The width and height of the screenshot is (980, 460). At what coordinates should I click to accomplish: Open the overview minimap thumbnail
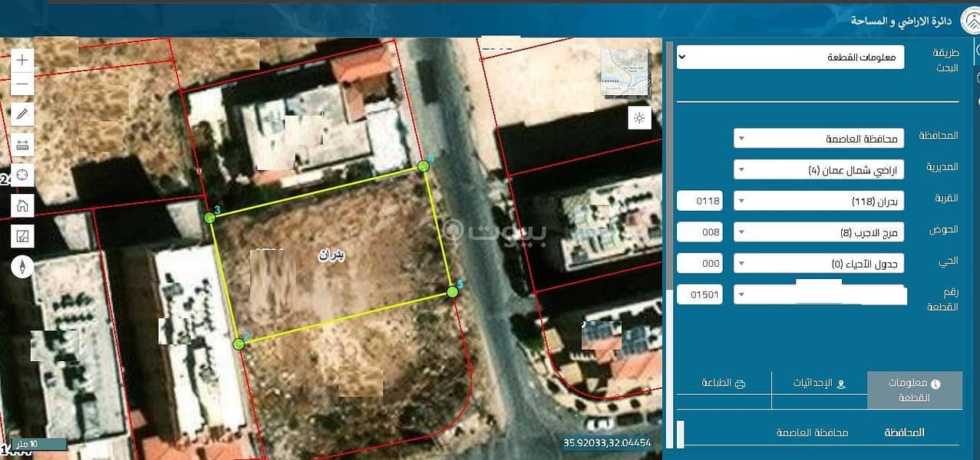coord(625,72)
